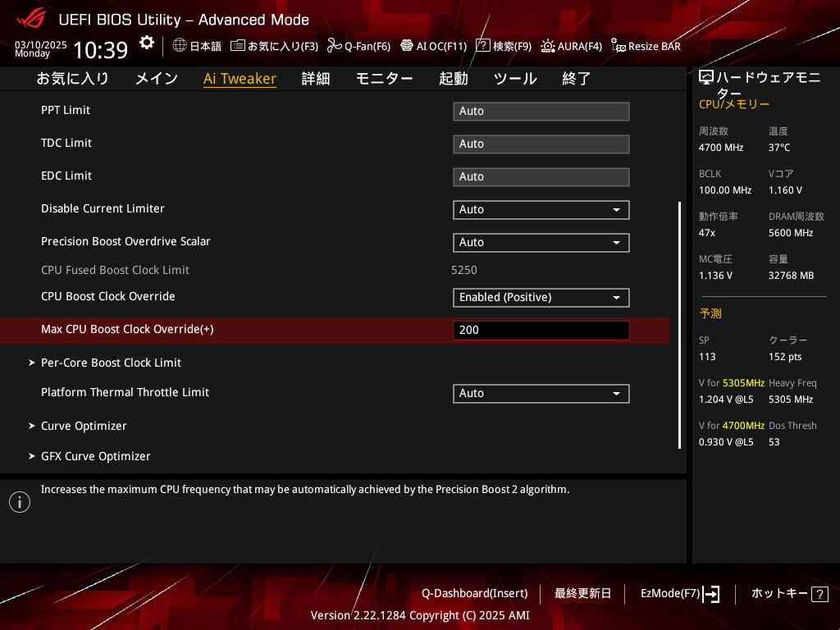Viewport: 840px width, 630px height.
Task: Click the ROG logo
Action: click(x=30, y=19)
